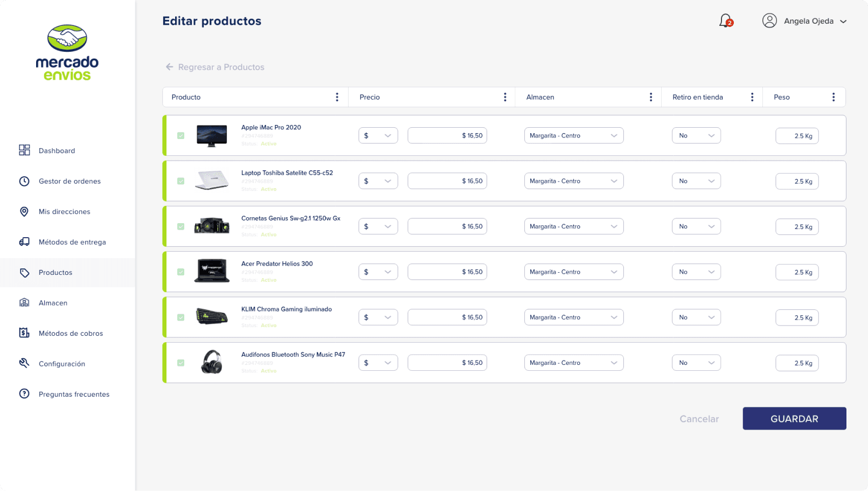Edit price field for KLIM Chroma Gaming

click(447, 317)
